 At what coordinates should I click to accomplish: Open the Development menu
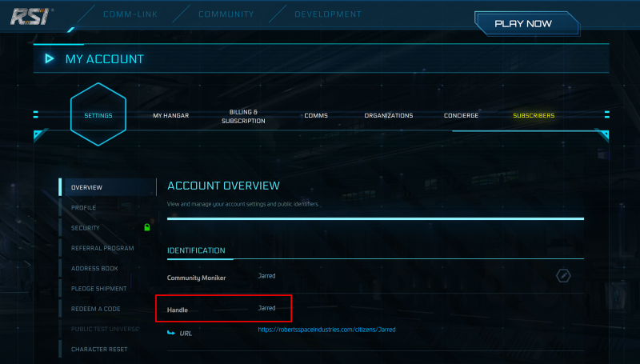tap(328, 14)
